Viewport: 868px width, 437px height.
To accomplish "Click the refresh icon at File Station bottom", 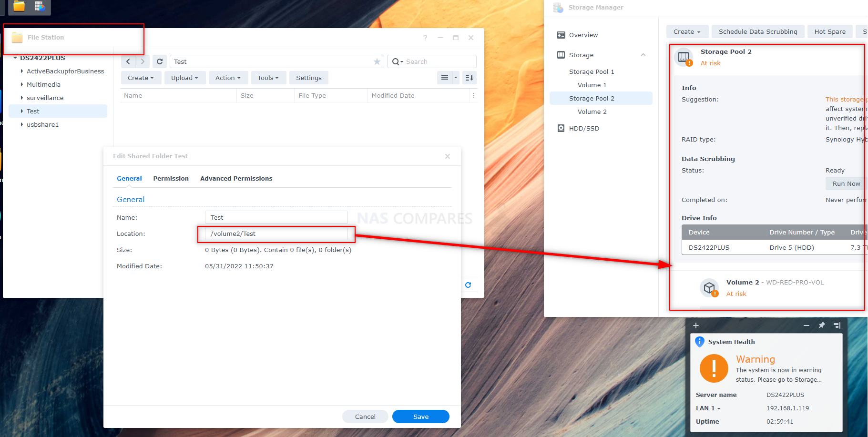I will tap(468, 285).
